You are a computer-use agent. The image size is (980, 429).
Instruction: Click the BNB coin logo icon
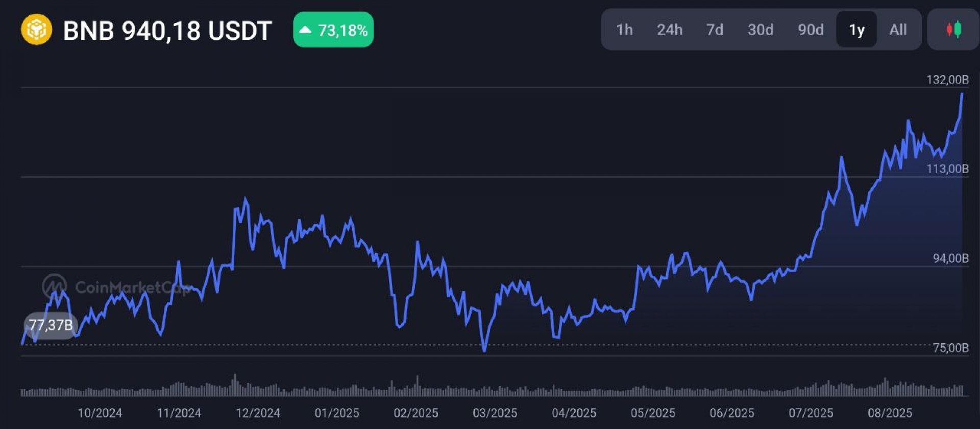[x=36, y=30]
